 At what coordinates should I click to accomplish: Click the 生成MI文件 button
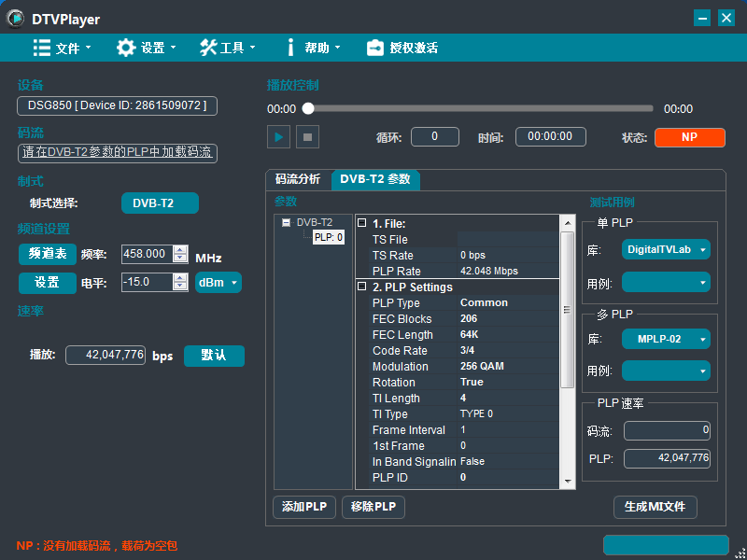pos(655,507)
